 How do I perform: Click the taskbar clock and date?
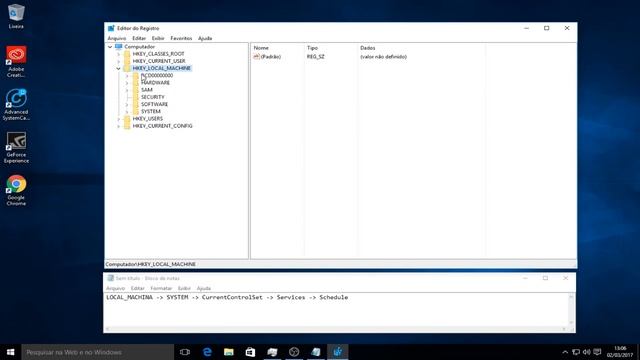pyautogui.click(x=620, y=352)
